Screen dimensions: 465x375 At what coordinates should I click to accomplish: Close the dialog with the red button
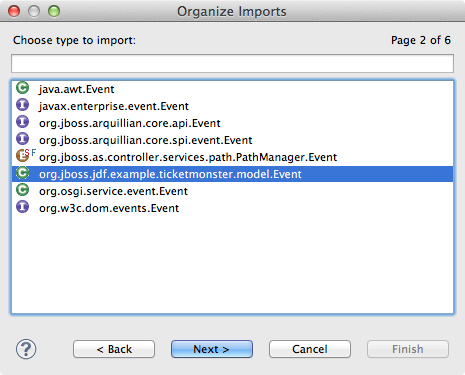(x=14, y=11)
